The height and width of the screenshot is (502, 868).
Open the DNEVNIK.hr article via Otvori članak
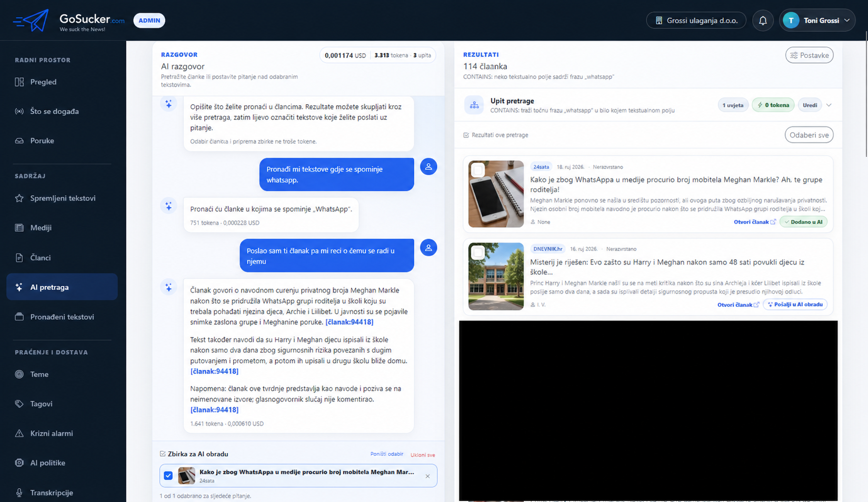[738, 305]
